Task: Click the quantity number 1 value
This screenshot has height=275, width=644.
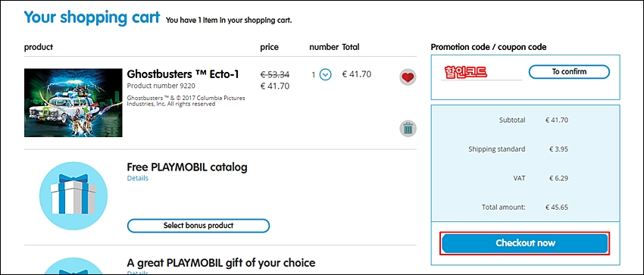Action: coord(314,75)
